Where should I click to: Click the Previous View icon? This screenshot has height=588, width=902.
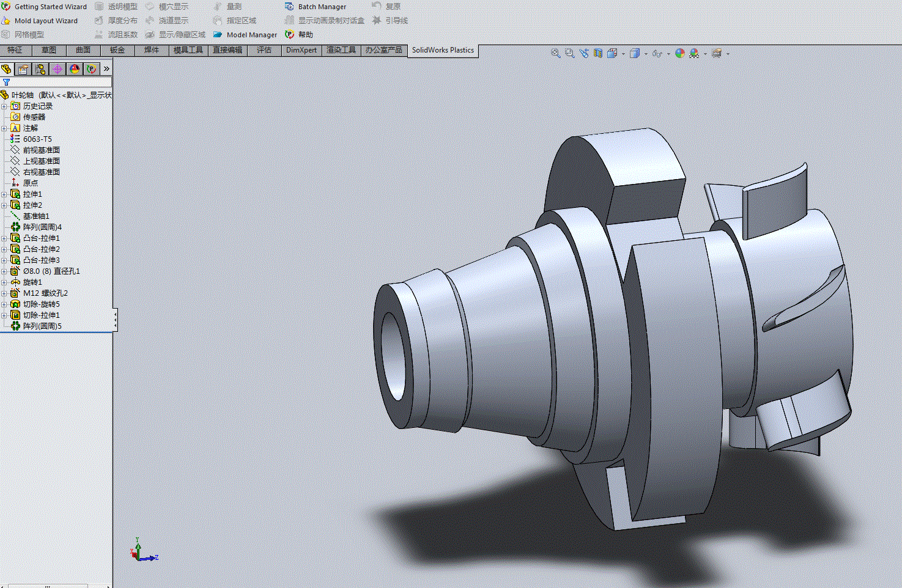[x=584, y=53]
